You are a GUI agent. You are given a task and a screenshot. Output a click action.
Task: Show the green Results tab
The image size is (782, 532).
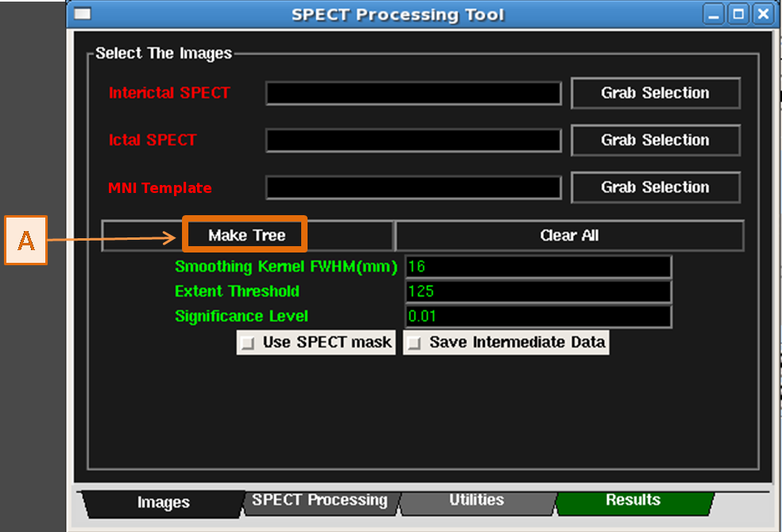(633, 501)
